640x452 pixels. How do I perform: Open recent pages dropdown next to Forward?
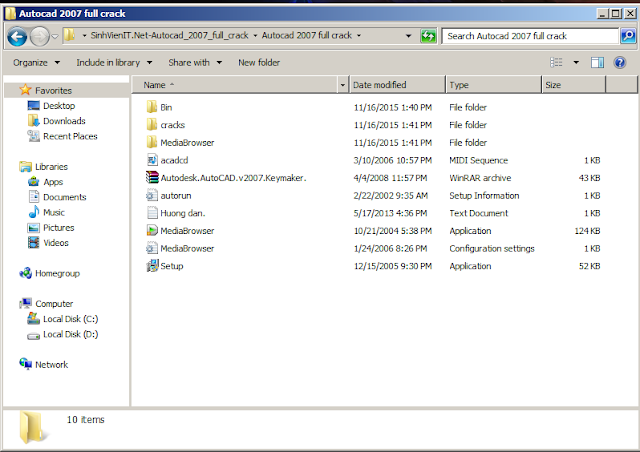[x=55, y=37]
